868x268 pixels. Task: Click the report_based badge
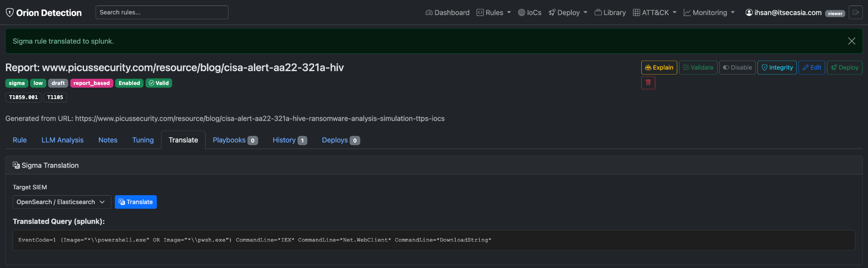92,83
